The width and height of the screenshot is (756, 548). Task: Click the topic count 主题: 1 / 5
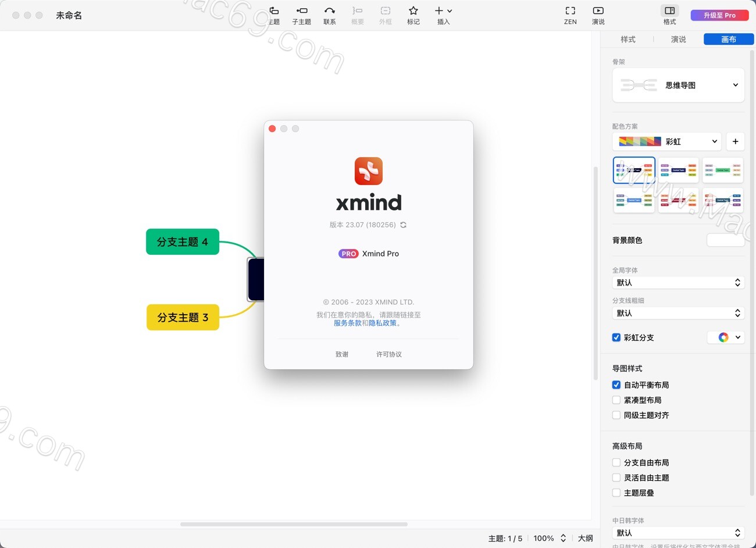click(505, 538)
